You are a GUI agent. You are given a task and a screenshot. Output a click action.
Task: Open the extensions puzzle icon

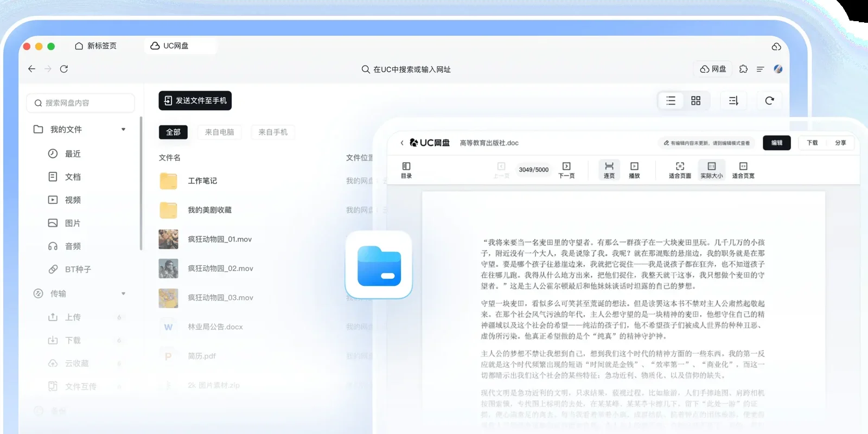743,69
